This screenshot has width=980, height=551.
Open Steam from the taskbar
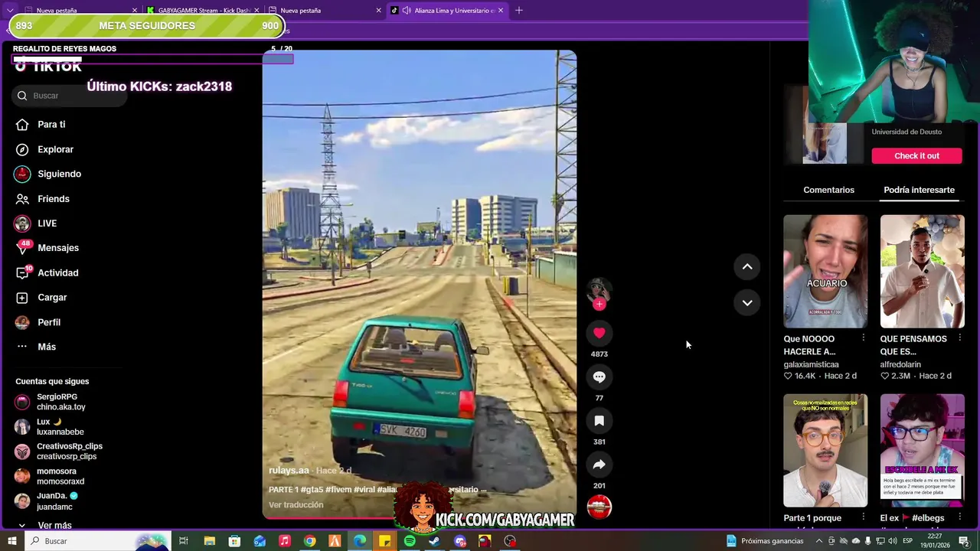point(434,541)
